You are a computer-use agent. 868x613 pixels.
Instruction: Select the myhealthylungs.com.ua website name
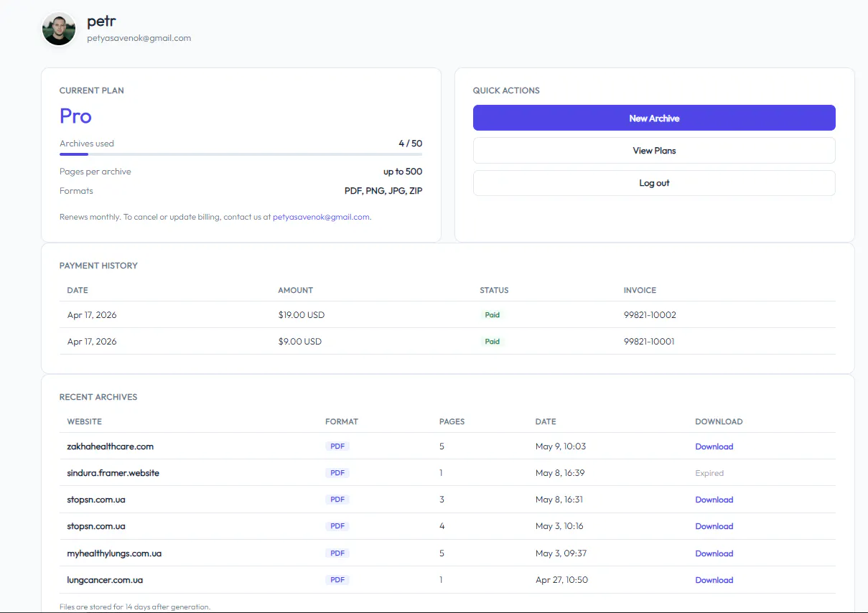[114, 553]
